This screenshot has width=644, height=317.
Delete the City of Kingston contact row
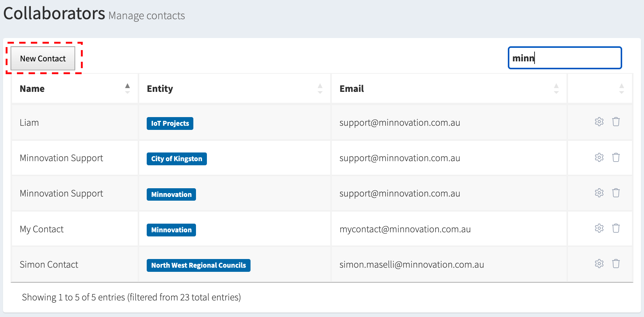tap(616, 157)
